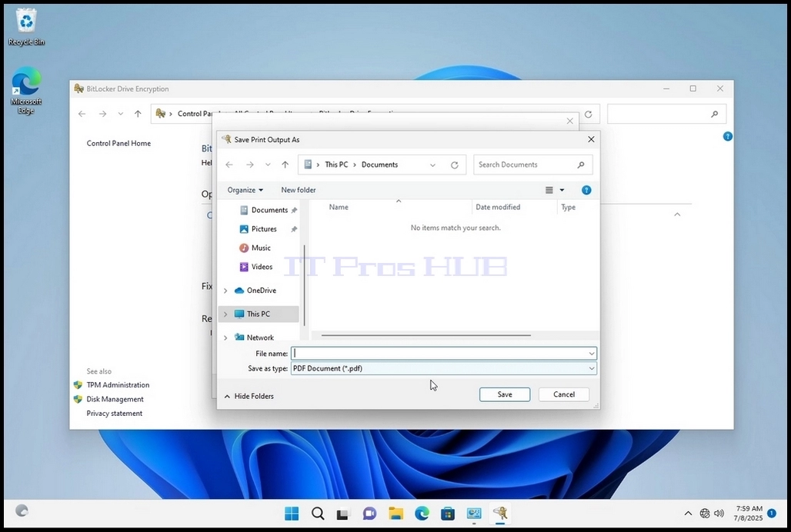
Task: Open Microsoft Edge desktop shortcut
Action: coord(26,91)
